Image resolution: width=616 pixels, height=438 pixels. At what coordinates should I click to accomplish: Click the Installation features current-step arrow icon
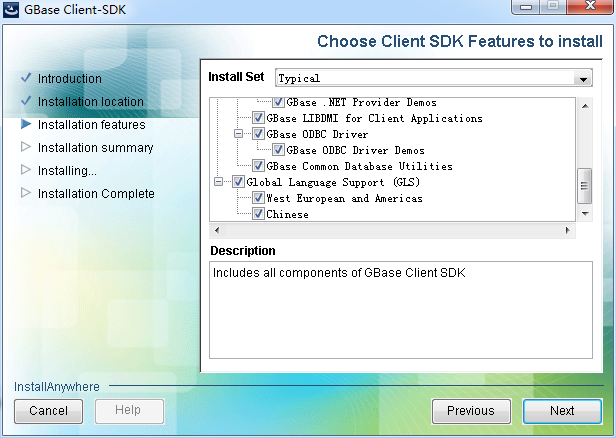pos(26,125)
